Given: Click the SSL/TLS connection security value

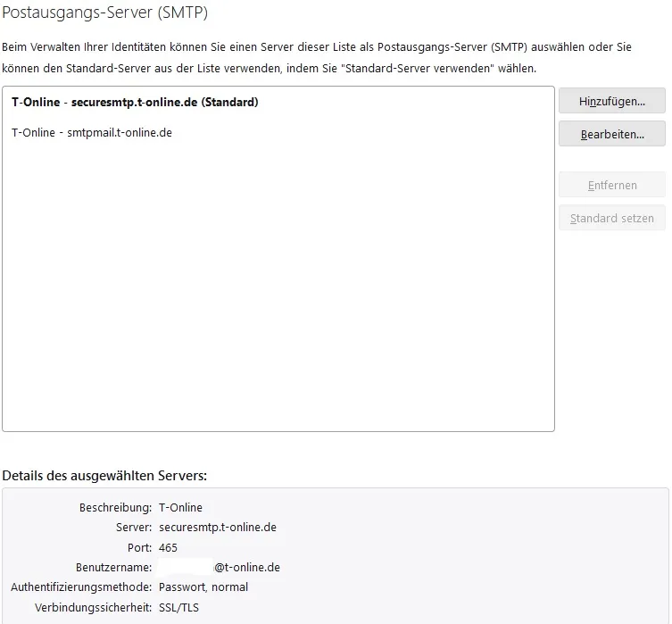Looking at the screenshot, I should pos(178,607).
